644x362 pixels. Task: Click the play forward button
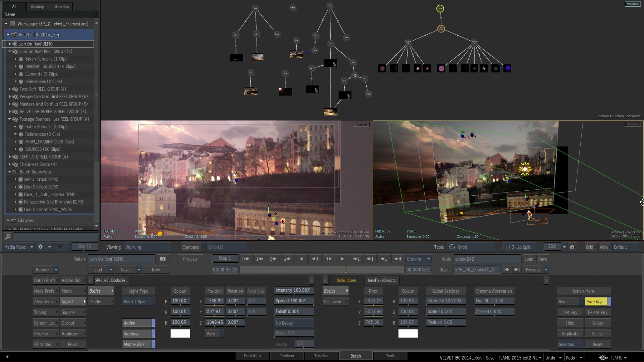[342, 259]
